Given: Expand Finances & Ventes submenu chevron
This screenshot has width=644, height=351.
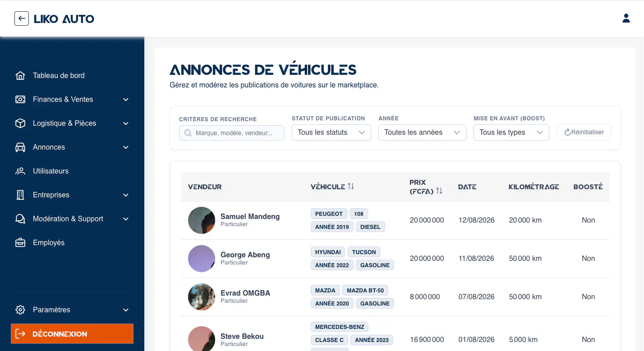Looking at the screenshot, I should [126, 100].
